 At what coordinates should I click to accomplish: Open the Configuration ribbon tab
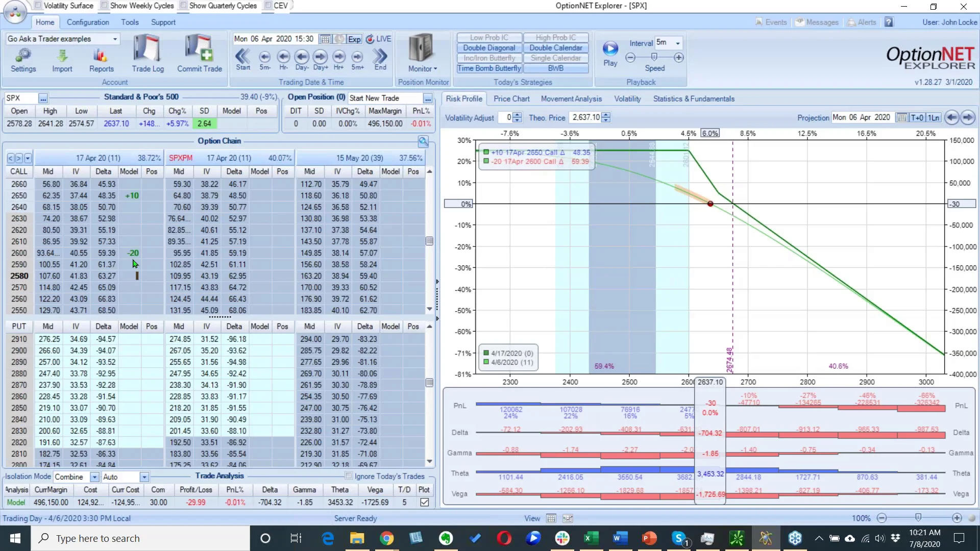tap(88, 22)
